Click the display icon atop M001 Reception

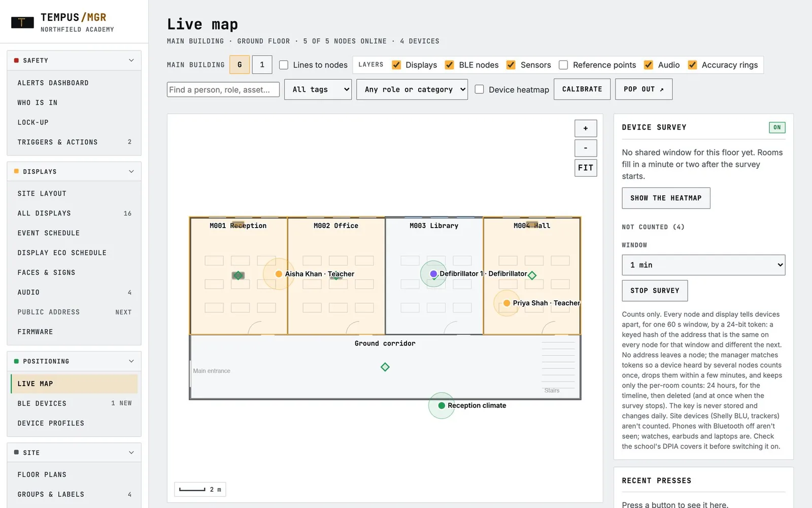tap(238, 224)
